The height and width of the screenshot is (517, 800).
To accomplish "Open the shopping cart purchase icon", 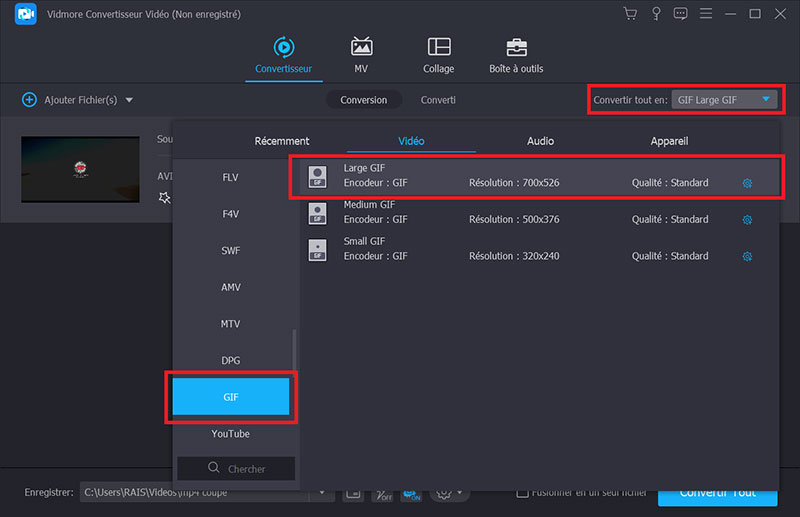I will coord(630,14).
